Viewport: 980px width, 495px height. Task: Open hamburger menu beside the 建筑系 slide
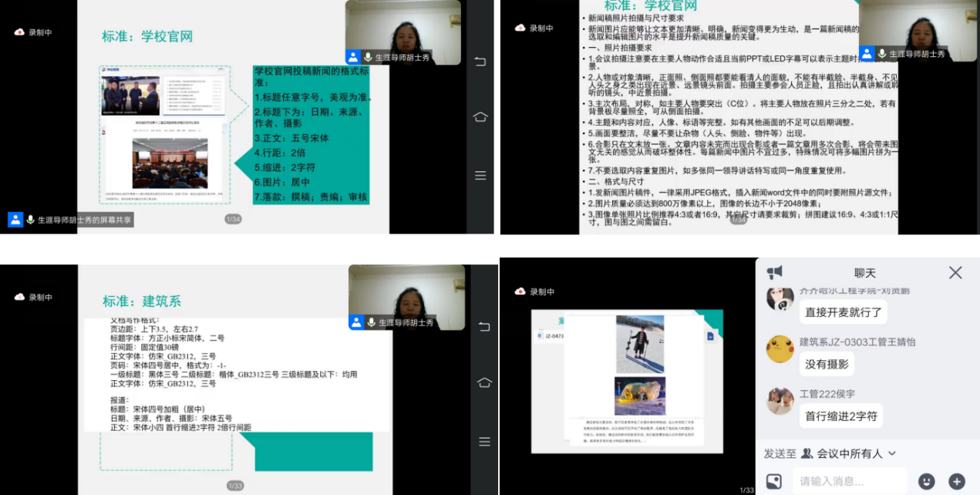tap(484, 442)
